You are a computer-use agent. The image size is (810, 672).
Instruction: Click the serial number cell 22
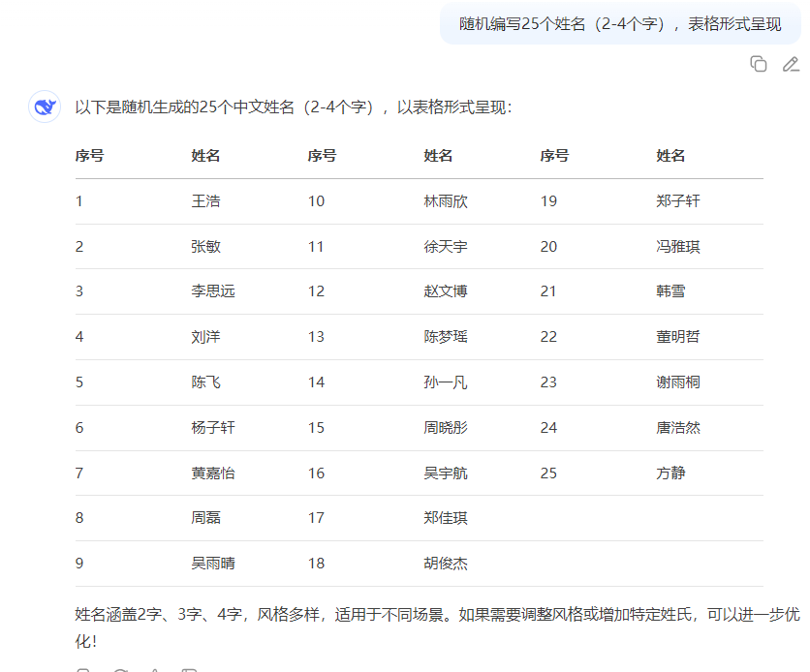pos(548,337)
